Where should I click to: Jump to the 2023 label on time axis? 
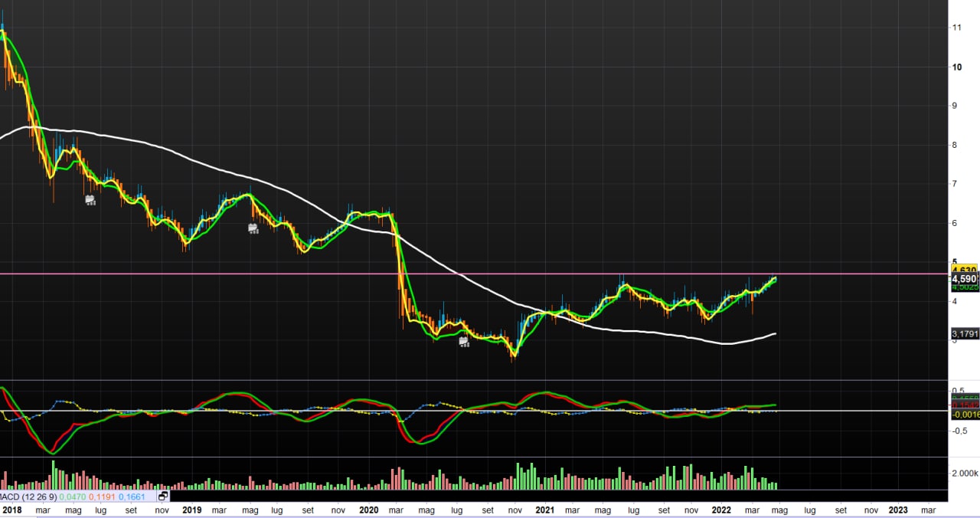tap(898, 510)
